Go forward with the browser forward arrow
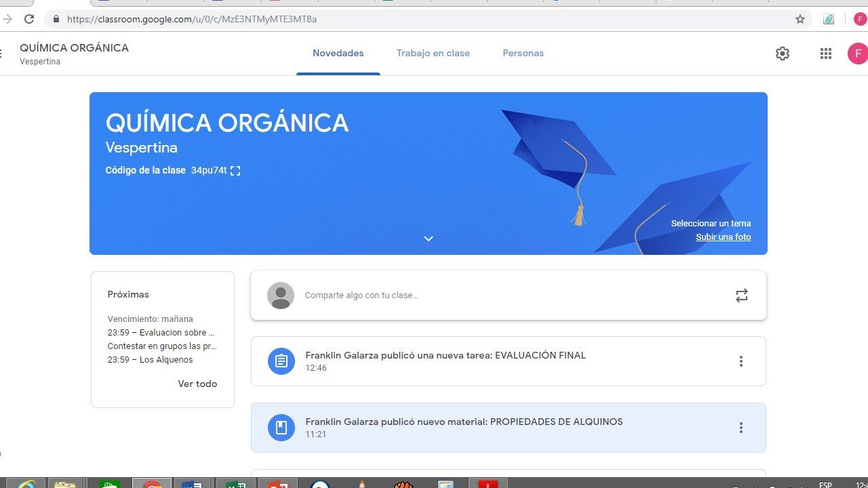Image resolution: width=868 pixels, height=488 pixels. pyautogui.click(x=7, y=19)
